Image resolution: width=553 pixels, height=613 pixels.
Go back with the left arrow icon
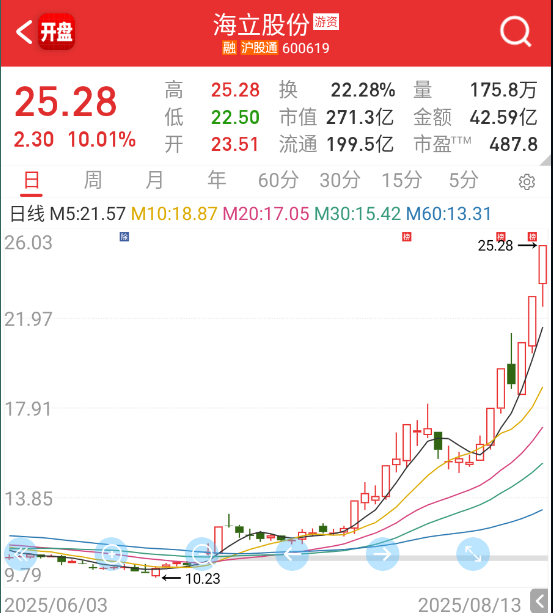pyautogui.click(x=23, y=32)
